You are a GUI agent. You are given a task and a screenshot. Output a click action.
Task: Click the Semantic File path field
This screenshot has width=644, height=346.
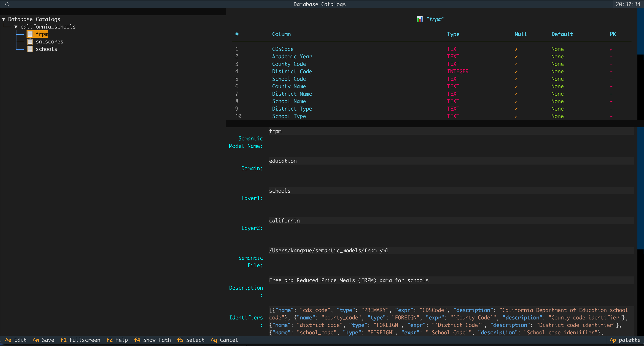point(328,250)
